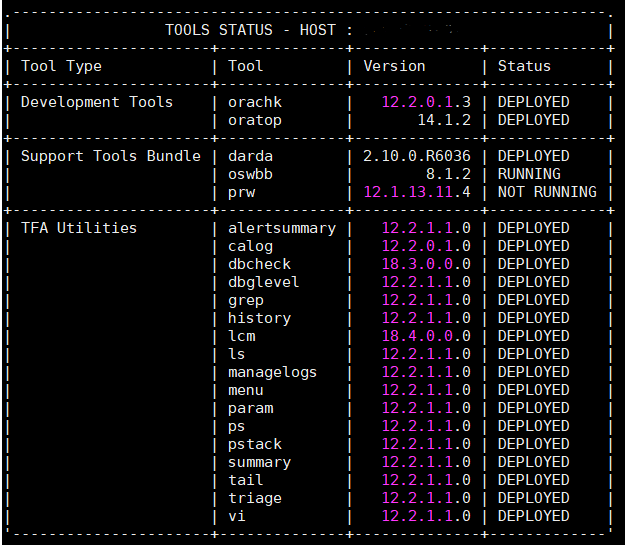Click the 'DEPLOYED' status of history
Screen dimensions: 625x545
click(533, 318)
